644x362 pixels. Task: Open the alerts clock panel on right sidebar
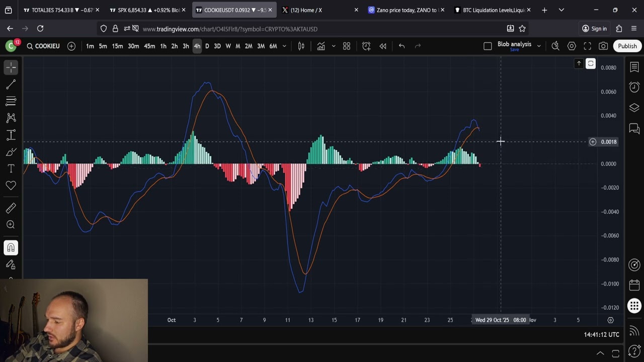(634, 87)
